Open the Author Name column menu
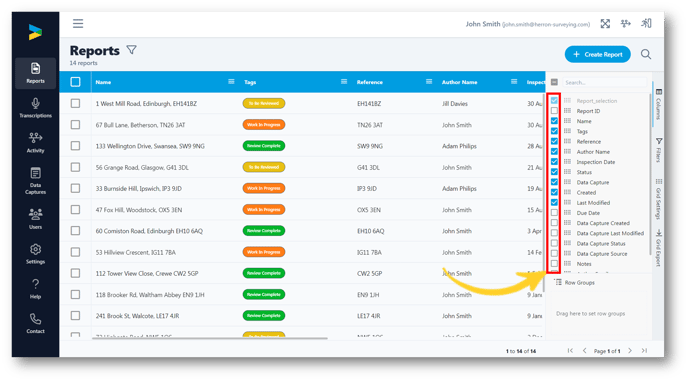Viewport: 688px width, 381px height. point(514,82)
